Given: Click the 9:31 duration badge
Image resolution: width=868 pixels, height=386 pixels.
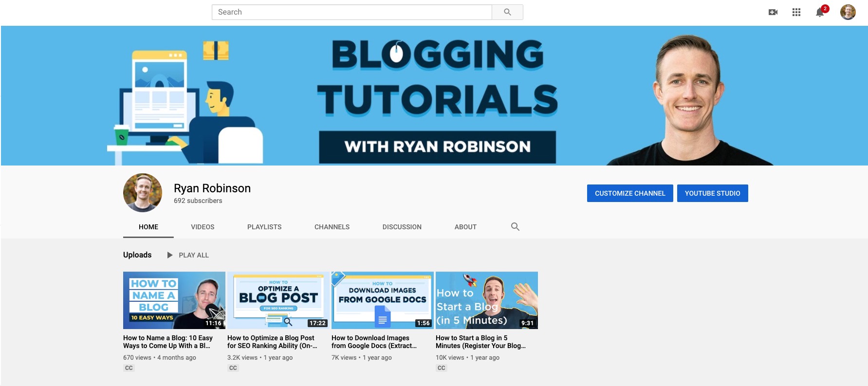Looking at the screenshot, I should (527, 323).
